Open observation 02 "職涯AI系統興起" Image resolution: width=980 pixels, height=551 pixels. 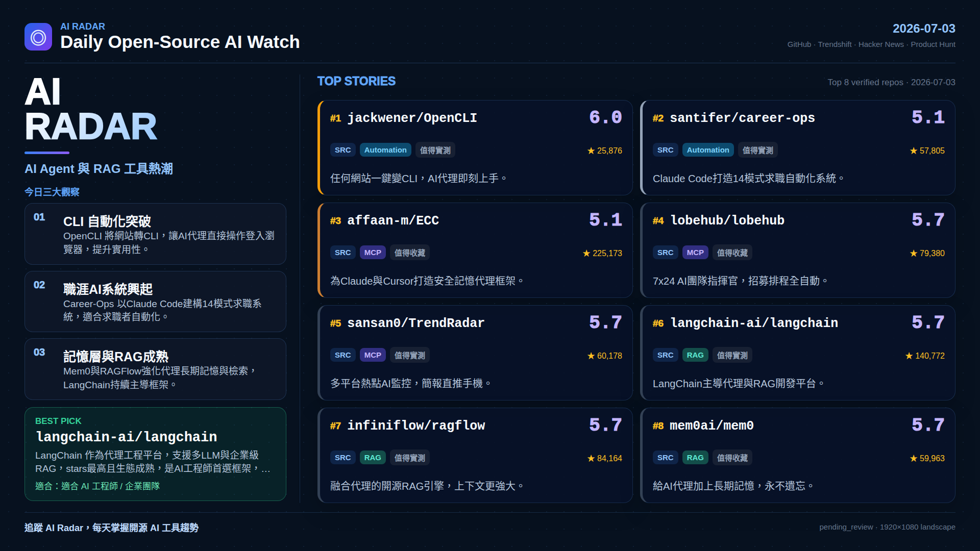(155, 302)
